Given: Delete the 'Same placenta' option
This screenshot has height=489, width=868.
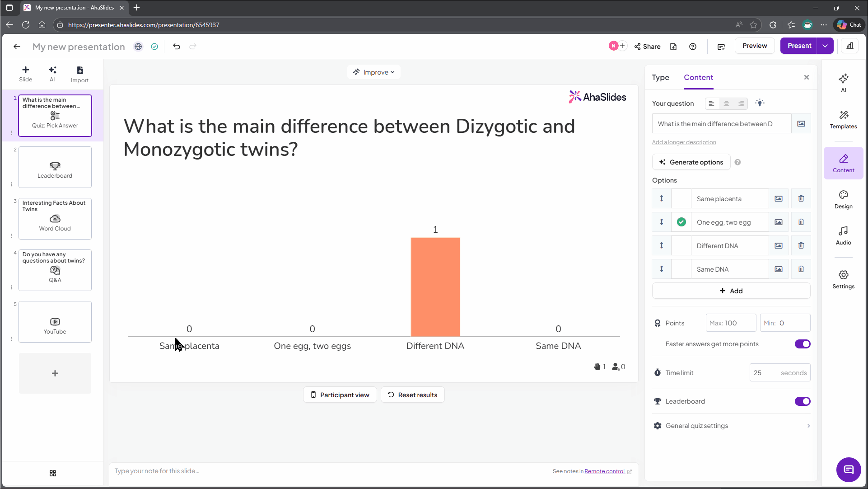Looking at the screenshot, I should click(801, 198).
